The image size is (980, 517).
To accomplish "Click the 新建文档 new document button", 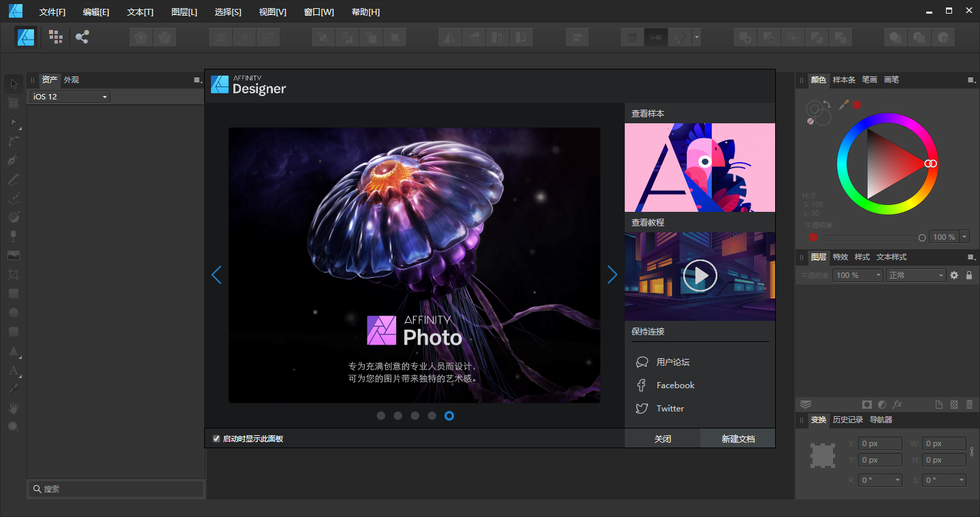I will click(x=738, y=439).
